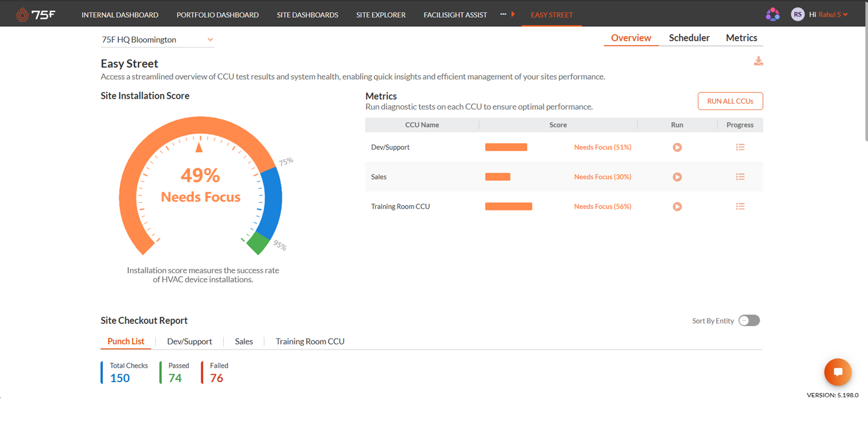Navigate to Site Dashboards
Viewport: 868px width, 446px height.
[x=308, y=15]
